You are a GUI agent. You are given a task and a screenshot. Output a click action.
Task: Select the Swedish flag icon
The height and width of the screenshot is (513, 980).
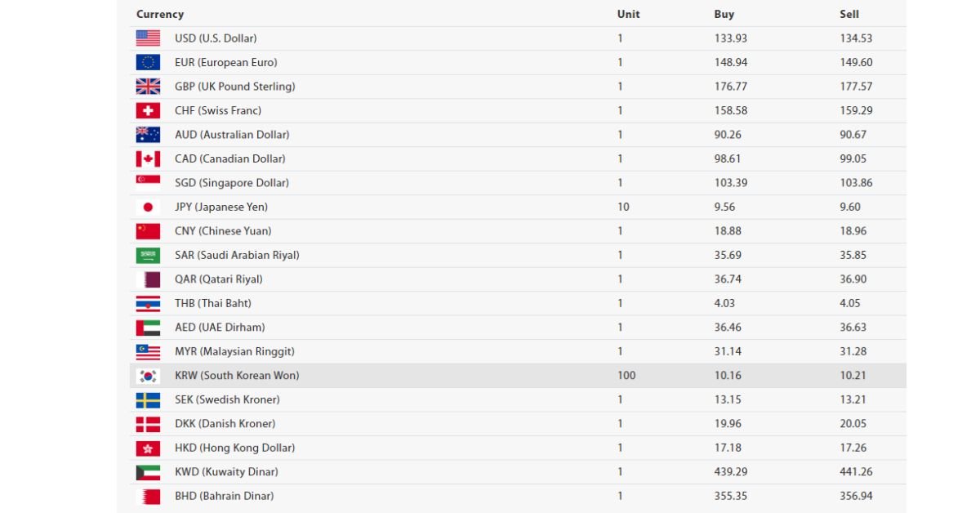tap(148, 399)
